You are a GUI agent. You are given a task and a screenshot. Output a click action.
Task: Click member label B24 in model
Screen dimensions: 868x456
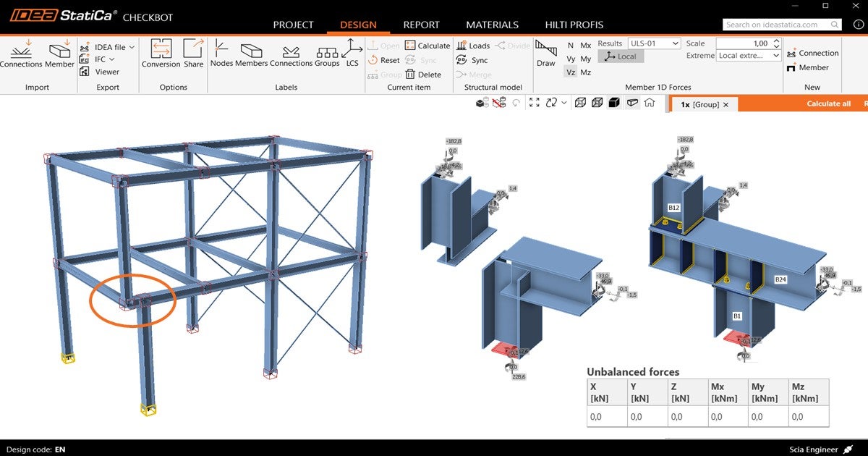[x=780, y=279]
